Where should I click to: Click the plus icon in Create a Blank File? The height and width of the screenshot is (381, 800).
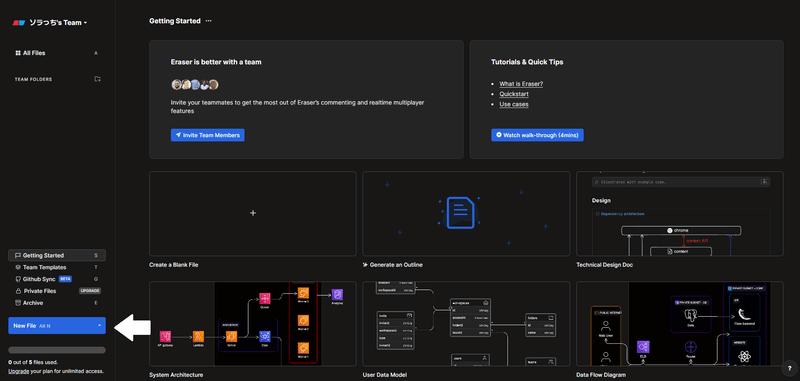(x=253, y=213)
